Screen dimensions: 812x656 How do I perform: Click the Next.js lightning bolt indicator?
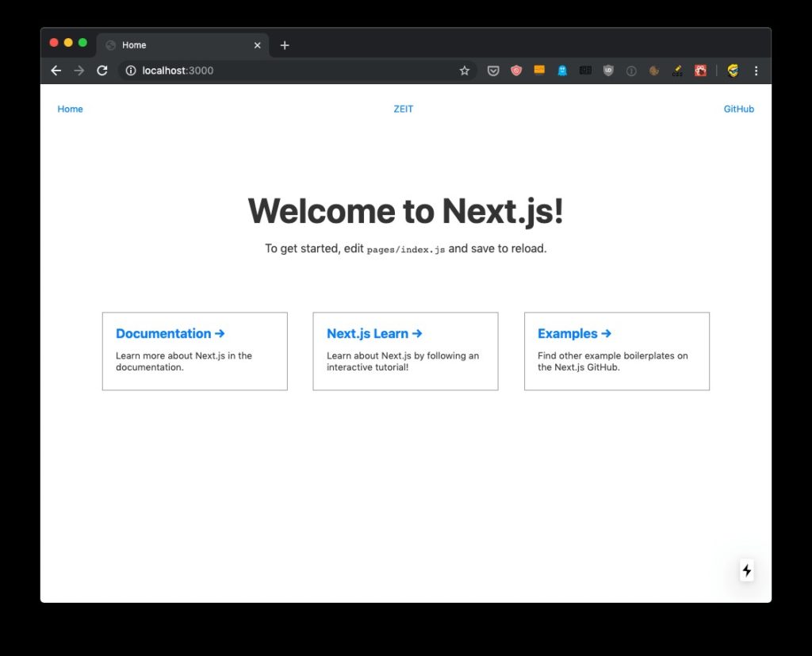[x=746, y=570]
